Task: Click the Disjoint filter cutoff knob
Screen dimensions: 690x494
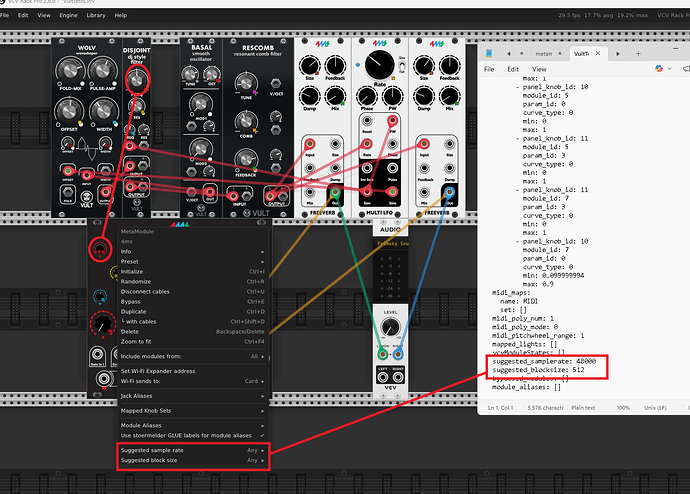Action: point(137,80)
